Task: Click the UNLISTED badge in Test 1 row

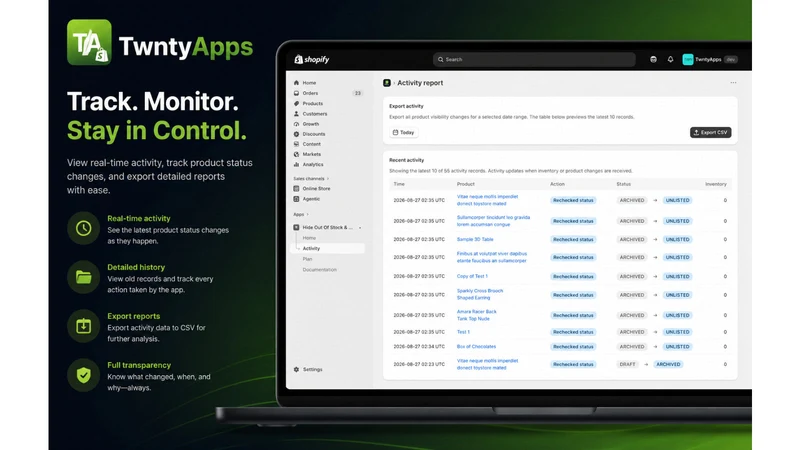Action: click(678, 332)
